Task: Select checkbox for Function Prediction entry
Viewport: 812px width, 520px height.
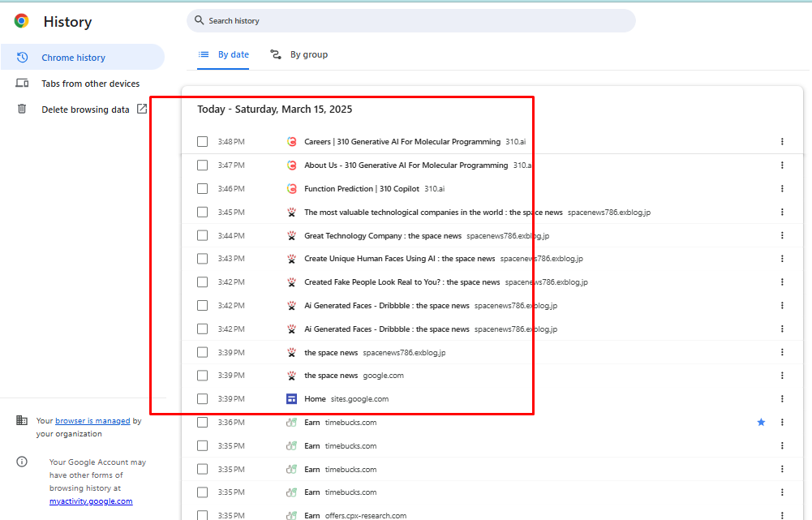Action: coord(203,188)
